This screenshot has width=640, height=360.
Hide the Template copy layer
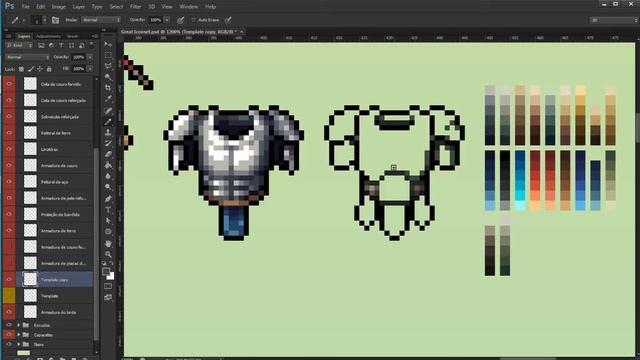[9, 280]
